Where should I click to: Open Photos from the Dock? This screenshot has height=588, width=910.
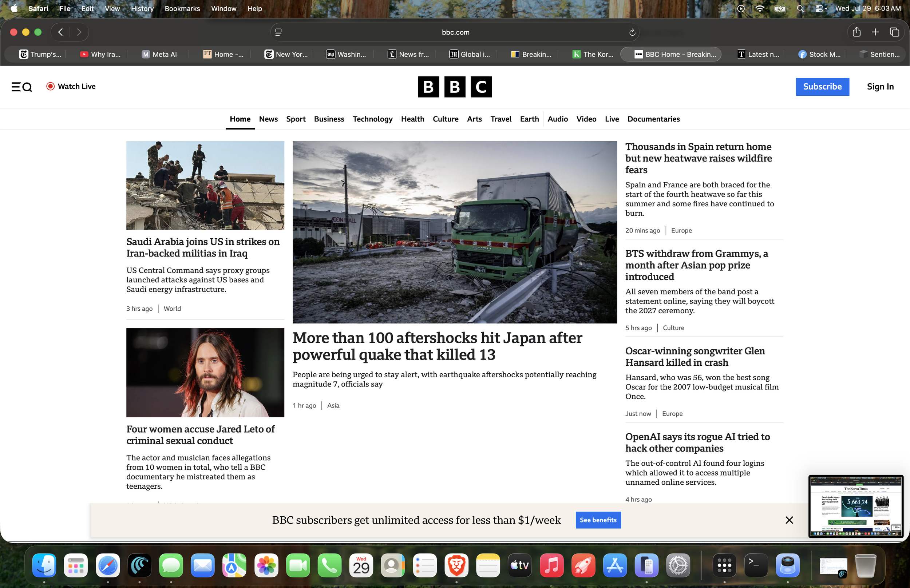tap(266, 565)
